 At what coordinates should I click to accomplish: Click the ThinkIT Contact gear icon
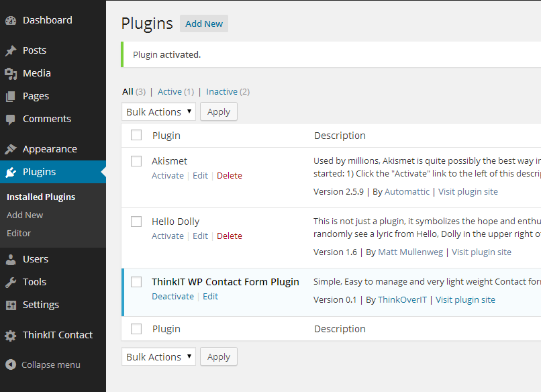(x=11, y=334)
